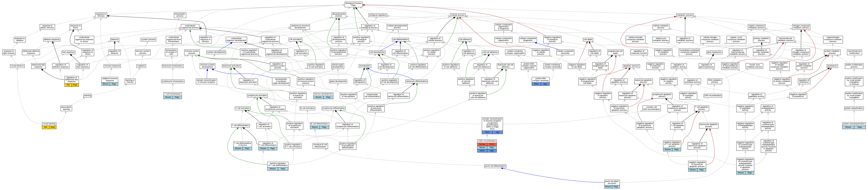
Task: Click the 'hemopoiesis' node
Action: pos(365,66)
